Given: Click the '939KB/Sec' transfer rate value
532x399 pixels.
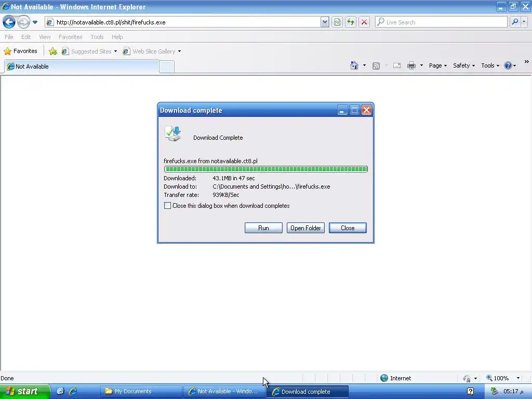Looking at the screenshot, I should pyautogui.click(x=226, y=195).
